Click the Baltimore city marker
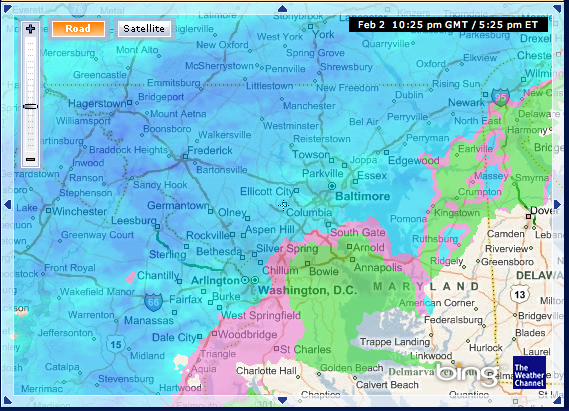 click(332, 186)
